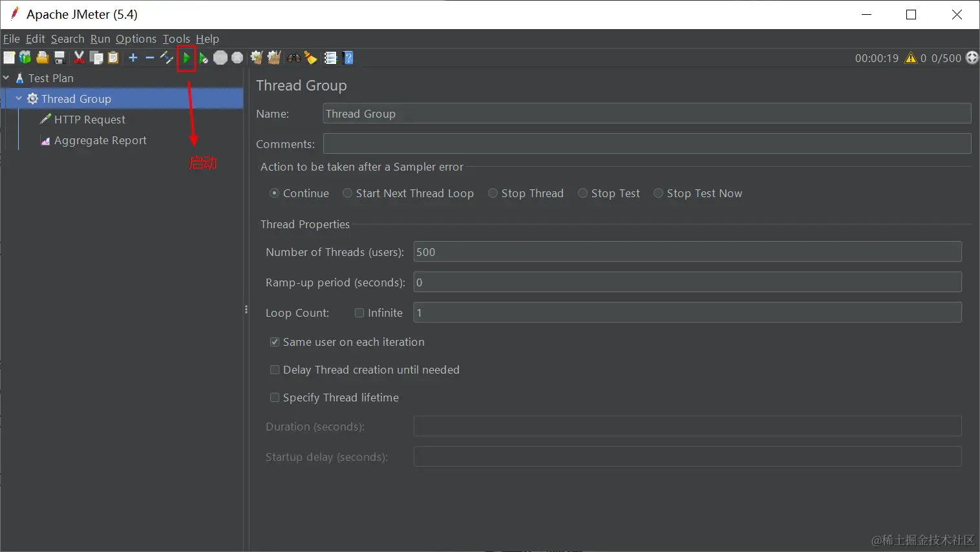Image resolution: width=980 pixels, height=552 pixels.
Task: Expand all nodes with plus icon
Action: (133, 58)
